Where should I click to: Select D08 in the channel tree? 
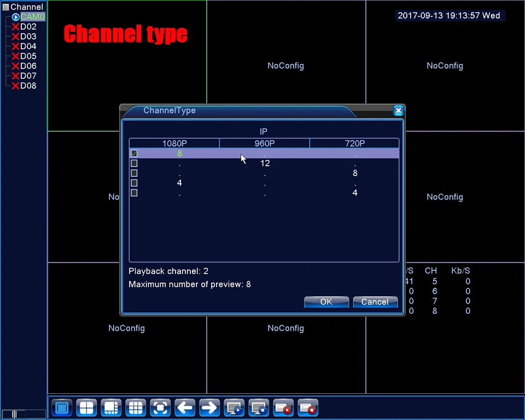tap(28, 86)
